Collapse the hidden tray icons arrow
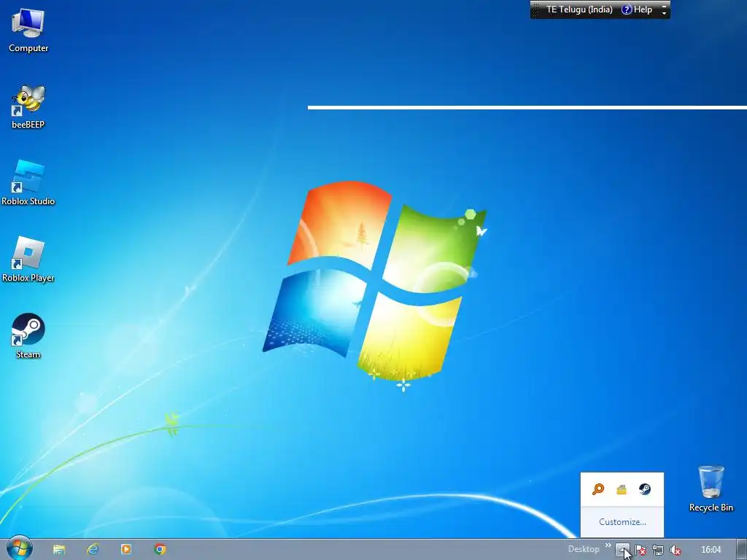 pos(623,550)
